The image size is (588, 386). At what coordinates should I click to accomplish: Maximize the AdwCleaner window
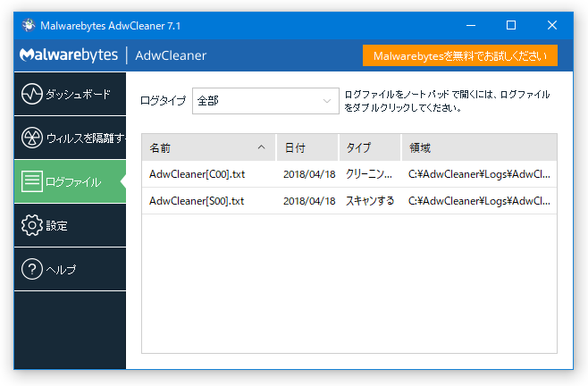point(511,25)
